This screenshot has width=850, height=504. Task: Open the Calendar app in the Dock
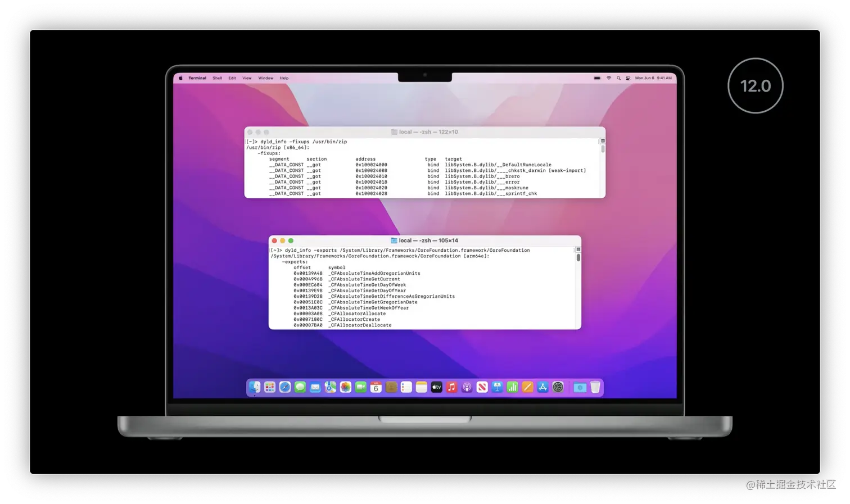(376, 387)
